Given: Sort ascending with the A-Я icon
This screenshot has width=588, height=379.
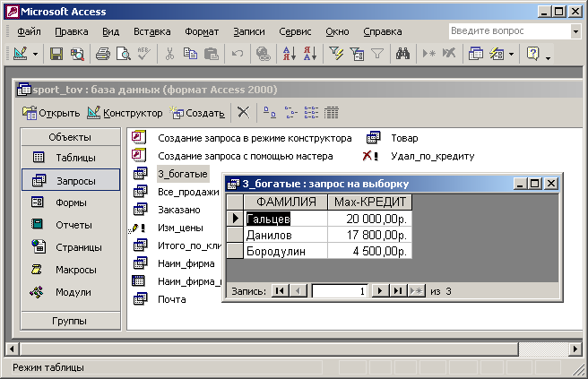Looking at the screenshot, I should coord(290,54).
